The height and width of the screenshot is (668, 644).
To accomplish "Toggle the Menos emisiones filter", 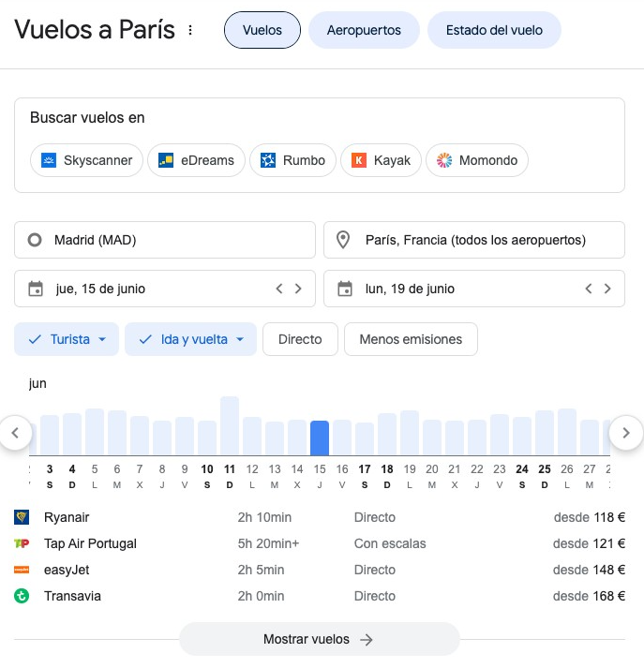I will [411, 339].
